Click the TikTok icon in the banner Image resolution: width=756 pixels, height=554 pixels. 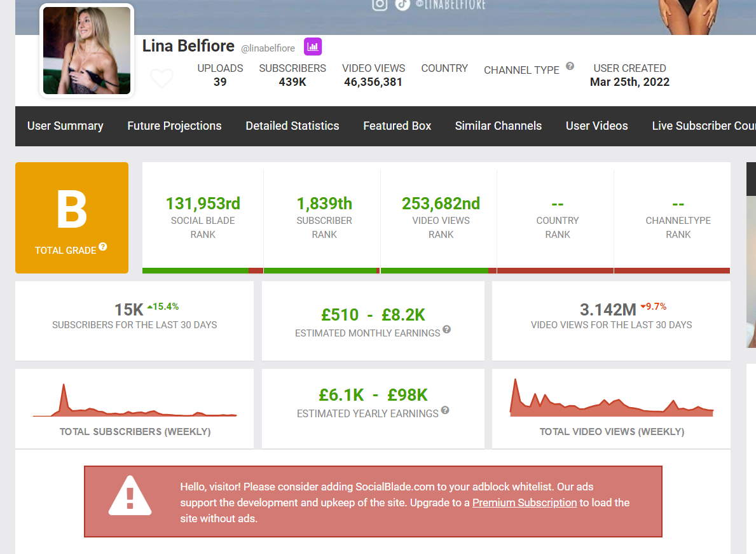pos(402,4)
